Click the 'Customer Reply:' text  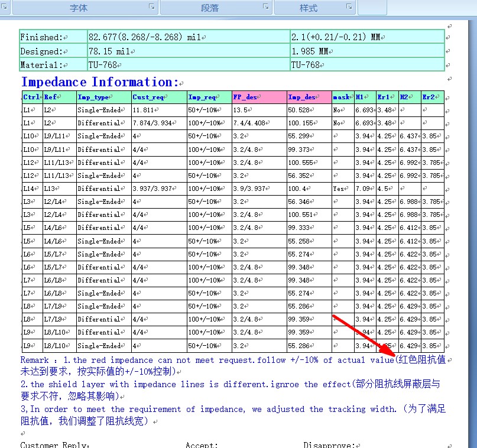[55, 444]
